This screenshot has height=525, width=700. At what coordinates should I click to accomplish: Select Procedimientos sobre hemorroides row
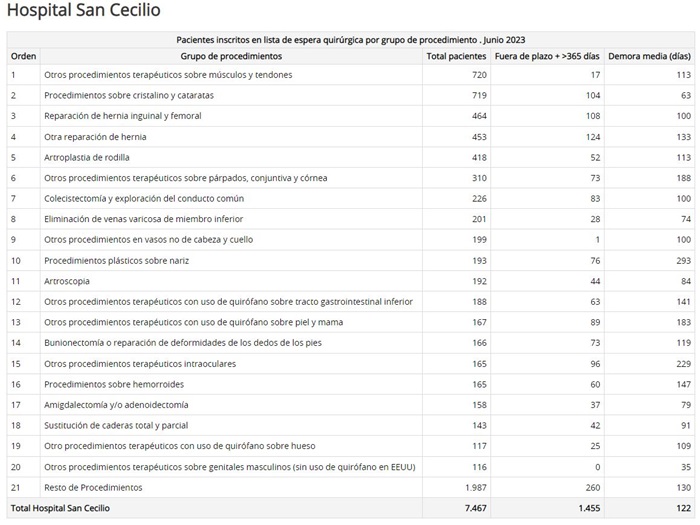350,384
